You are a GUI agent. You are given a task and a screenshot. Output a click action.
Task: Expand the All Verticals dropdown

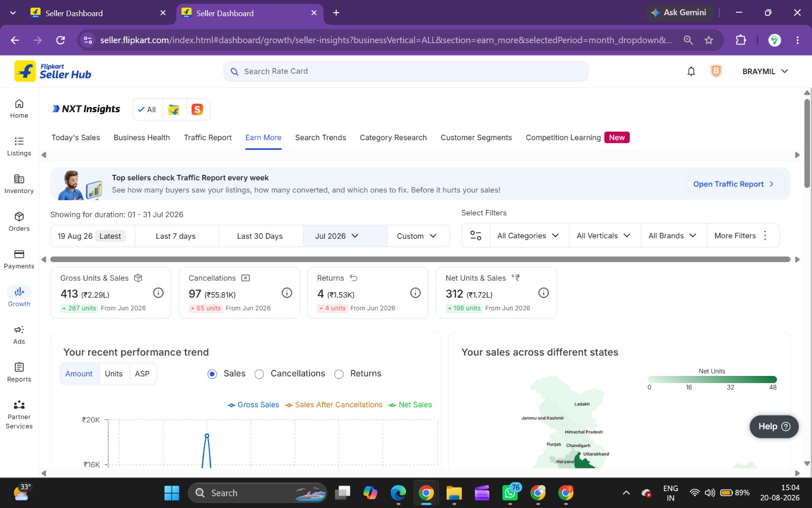pos(604,236)
